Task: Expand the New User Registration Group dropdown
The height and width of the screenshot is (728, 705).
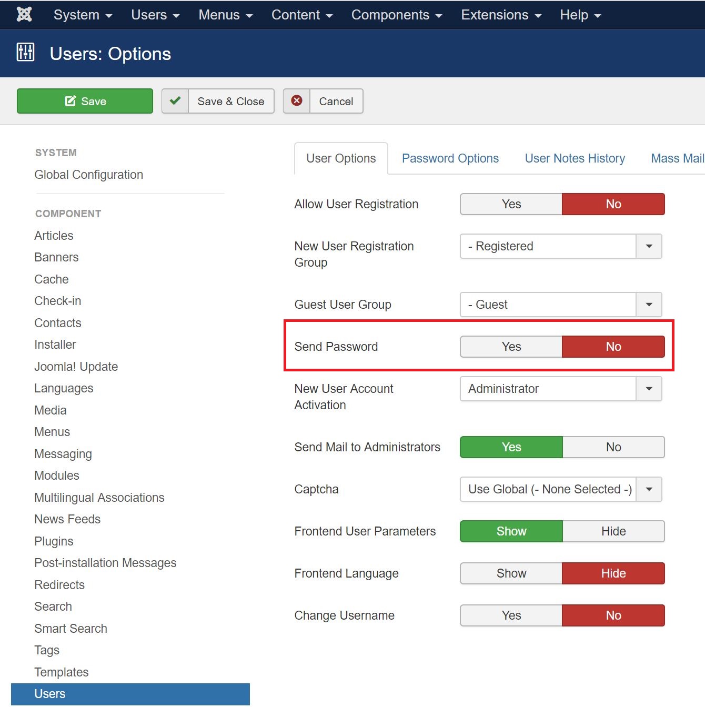Action: (649, 246)
